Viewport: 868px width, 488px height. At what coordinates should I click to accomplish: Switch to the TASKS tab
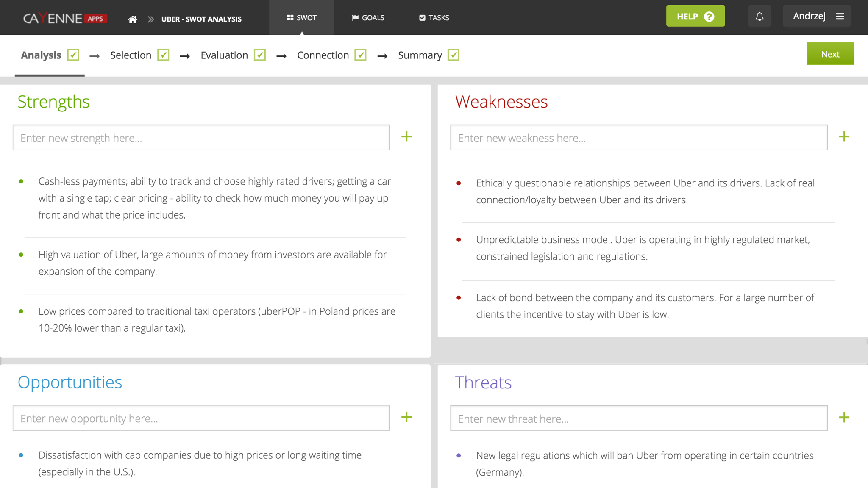[x=434, y=17]
